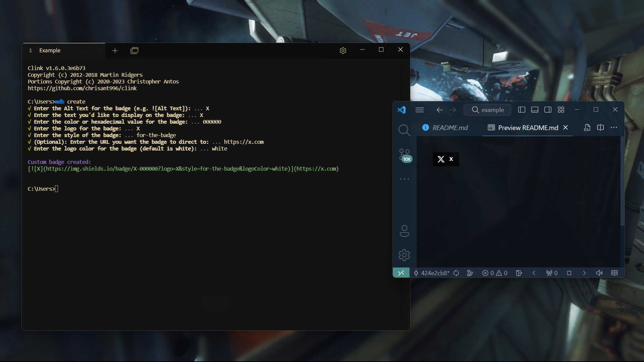Screen dimensions: 644x362
Task: Click the left chevron in status bar
Action: pos(534,273)
